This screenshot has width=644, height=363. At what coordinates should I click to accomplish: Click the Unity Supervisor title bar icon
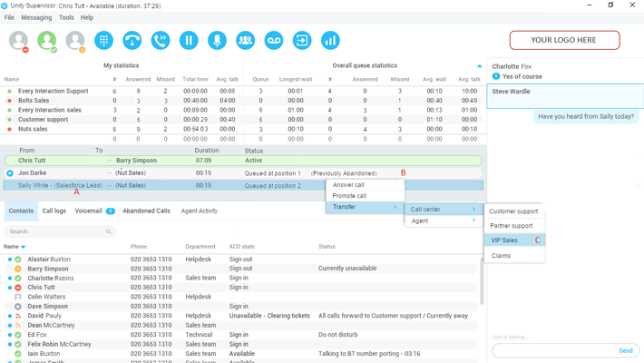[x=5, y=5]
